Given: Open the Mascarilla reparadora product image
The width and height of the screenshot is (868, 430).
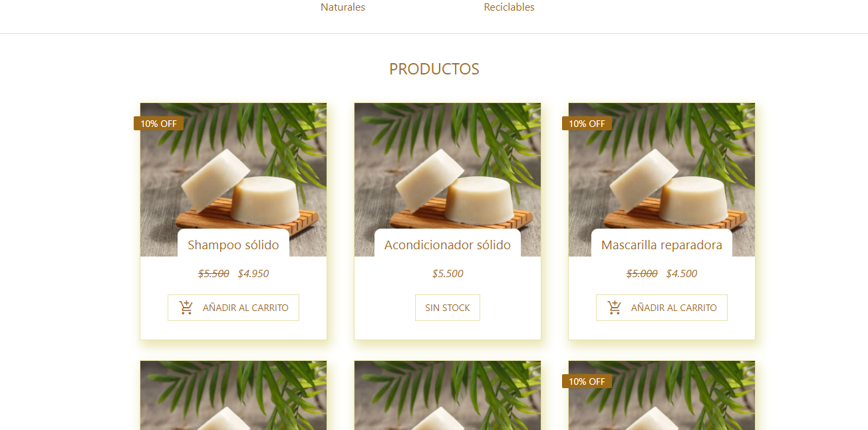Looking at the screenshot, I should 662,173.
